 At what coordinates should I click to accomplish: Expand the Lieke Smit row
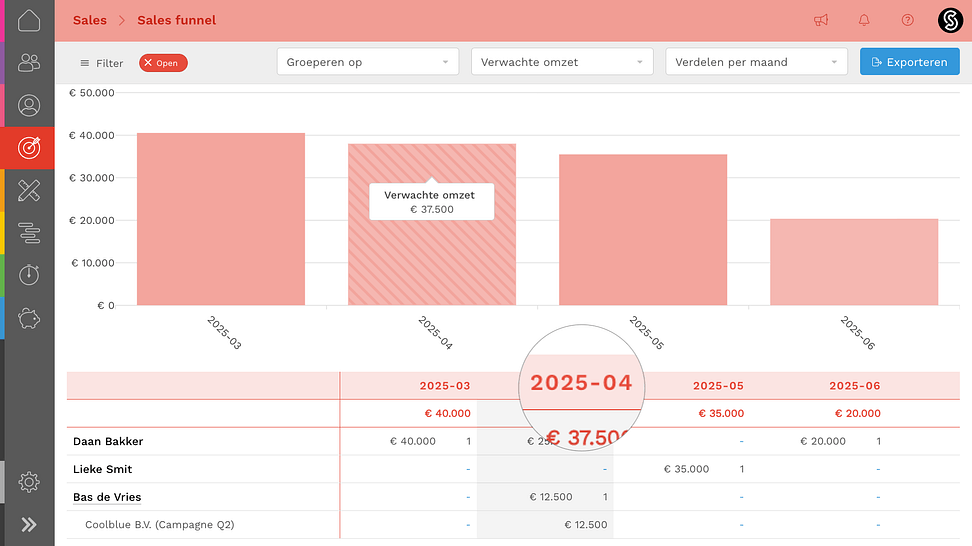[102, 469]
